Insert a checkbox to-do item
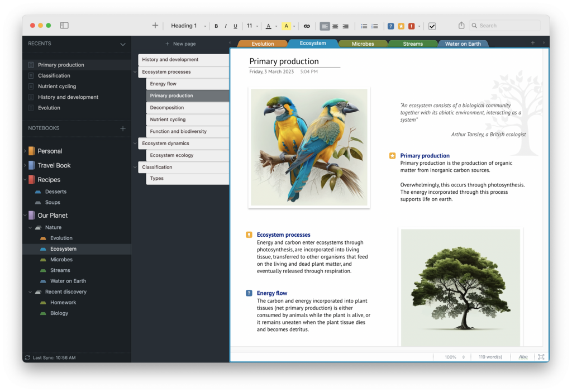The height and width of the screenshot is (392, 572). (432, 26)
